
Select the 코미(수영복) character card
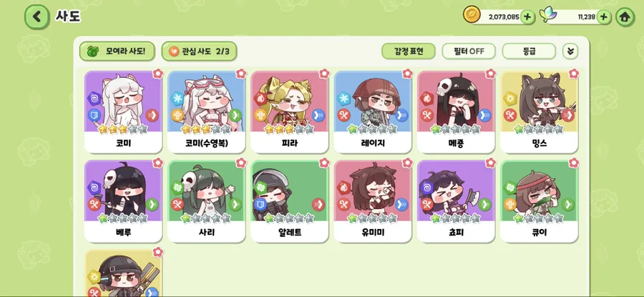point(206,112)
